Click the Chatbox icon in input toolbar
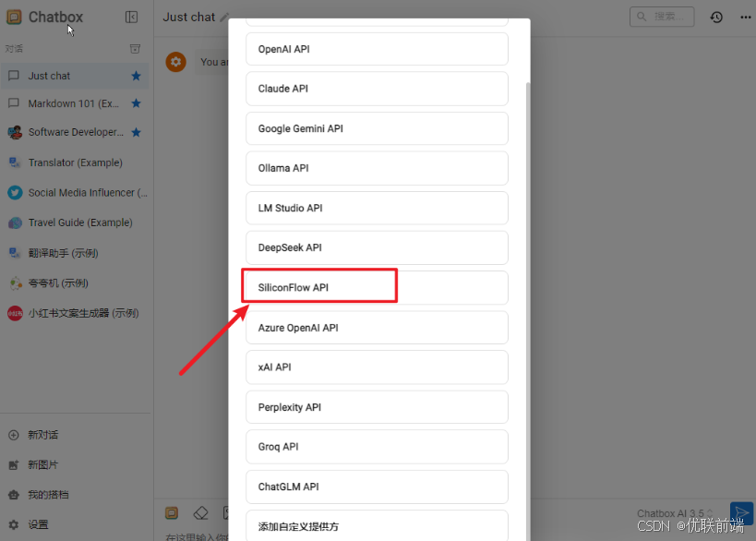Image resolution: width=756 pixels, height=541 pixels. coord(172,513)
